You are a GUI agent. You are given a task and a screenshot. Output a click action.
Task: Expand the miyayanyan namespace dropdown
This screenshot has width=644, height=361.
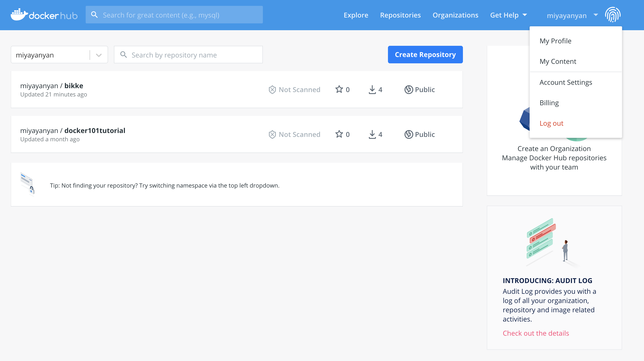[99, 55]
